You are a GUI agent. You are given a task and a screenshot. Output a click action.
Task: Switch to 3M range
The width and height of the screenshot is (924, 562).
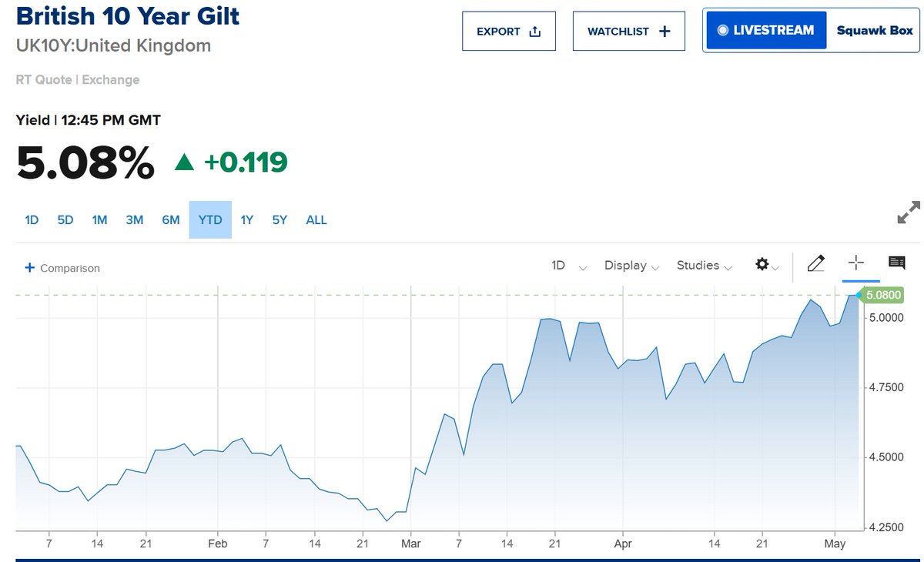pyautogui.click(x=135, y=219)
